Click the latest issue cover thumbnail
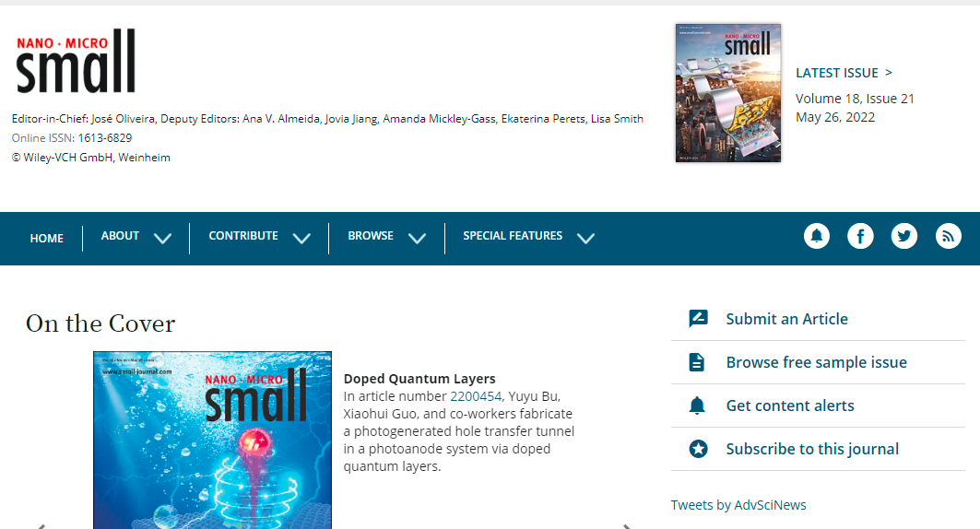The height and width of the screenshot is (529, 980). (727, 93)
